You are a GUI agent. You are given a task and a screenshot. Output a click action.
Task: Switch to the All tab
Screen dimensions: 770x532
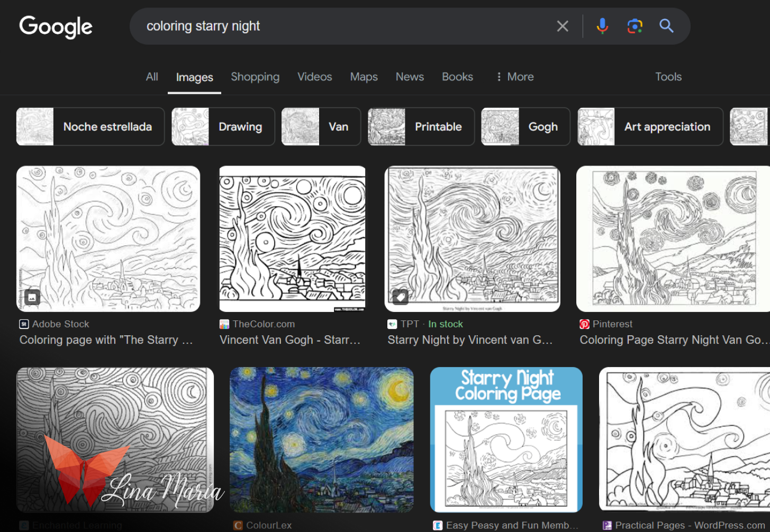coord(152,77)
